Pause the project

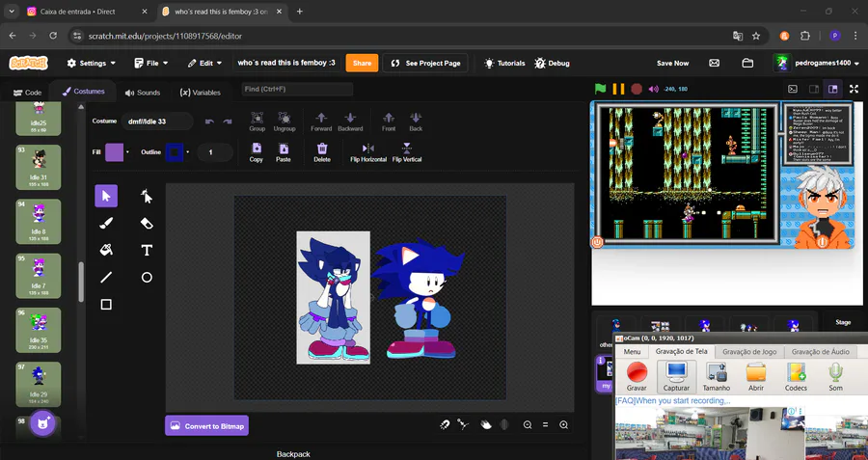(619, 89)
